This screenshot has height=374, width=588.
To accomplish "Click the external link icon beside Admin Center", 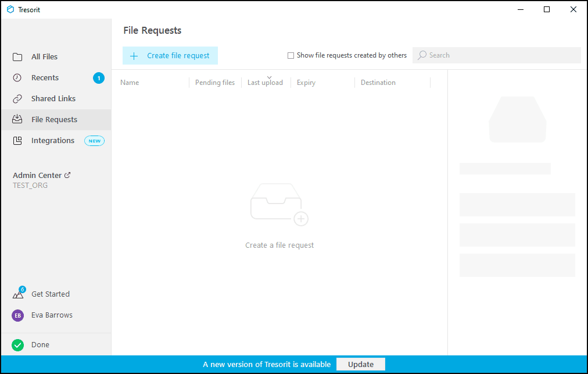I will pos(67,175).
